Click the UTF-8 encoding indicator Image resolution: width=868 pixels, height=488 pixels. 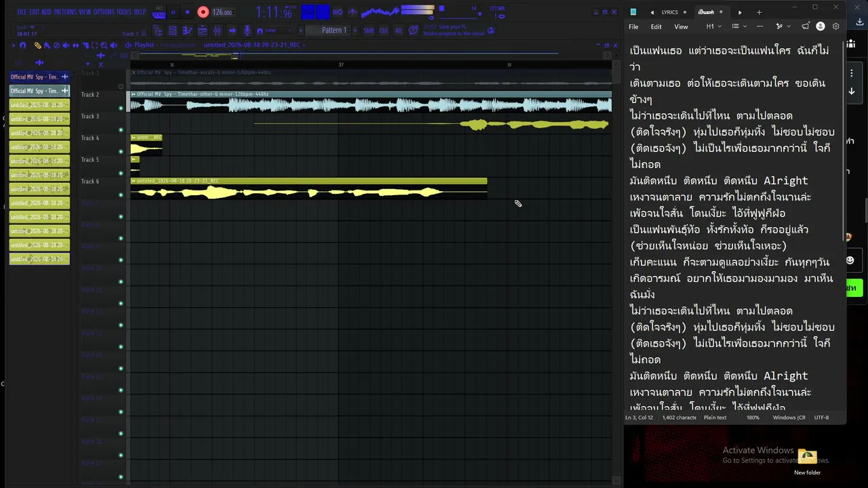click(x=821, y=418)
